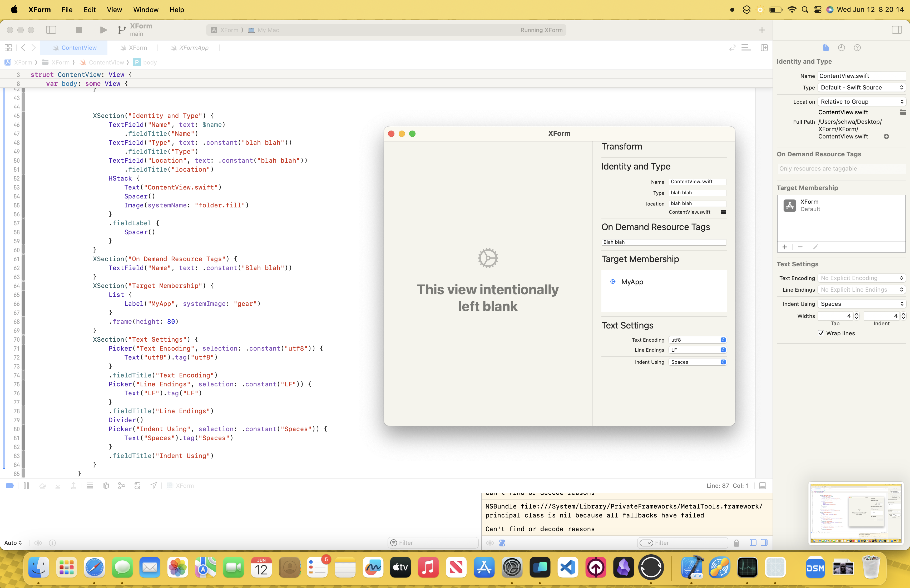Viewport: 910px width, 588px height.
Task: Increment the Tab width stepper
Action: point(857,314)
